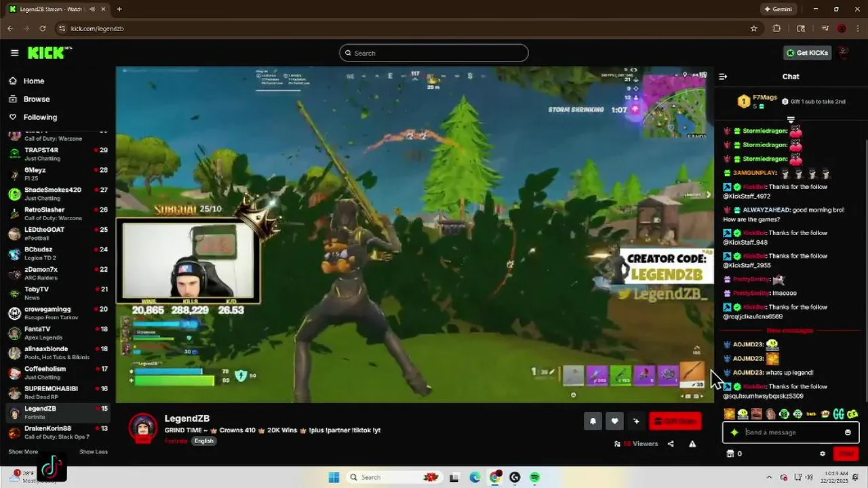Click the New messages divider

click(x=789, y=330)
